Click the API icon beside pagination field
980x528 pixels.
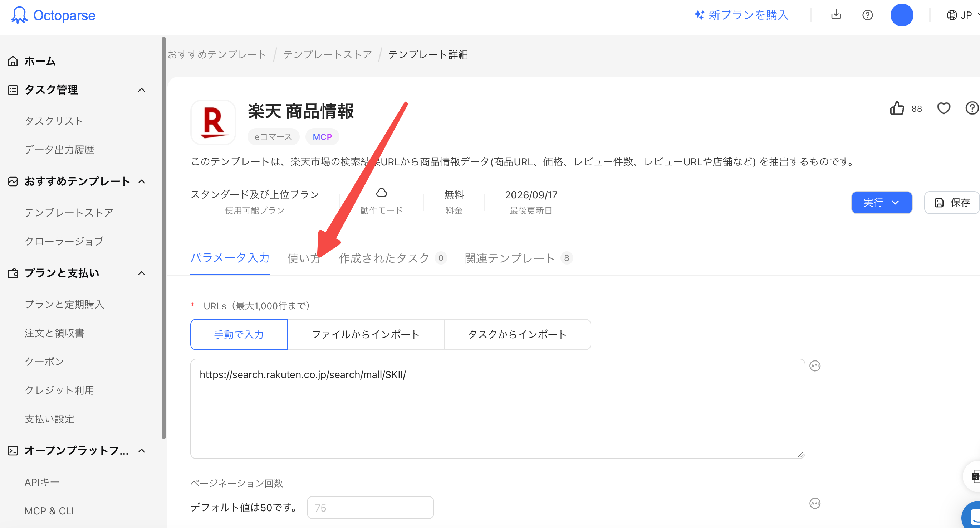[x=815, y=503]
